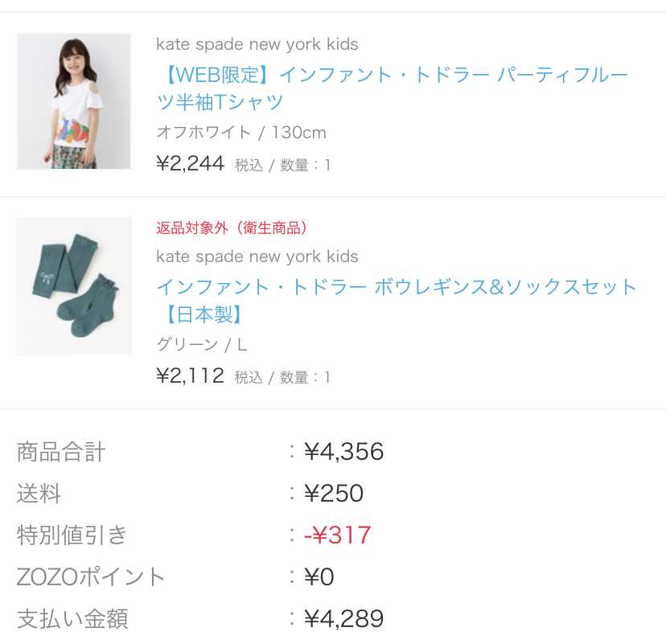The width and height of the screenshot is (666, 644).
Task: Click the ¥4,289 payment total
Action: 343,619
